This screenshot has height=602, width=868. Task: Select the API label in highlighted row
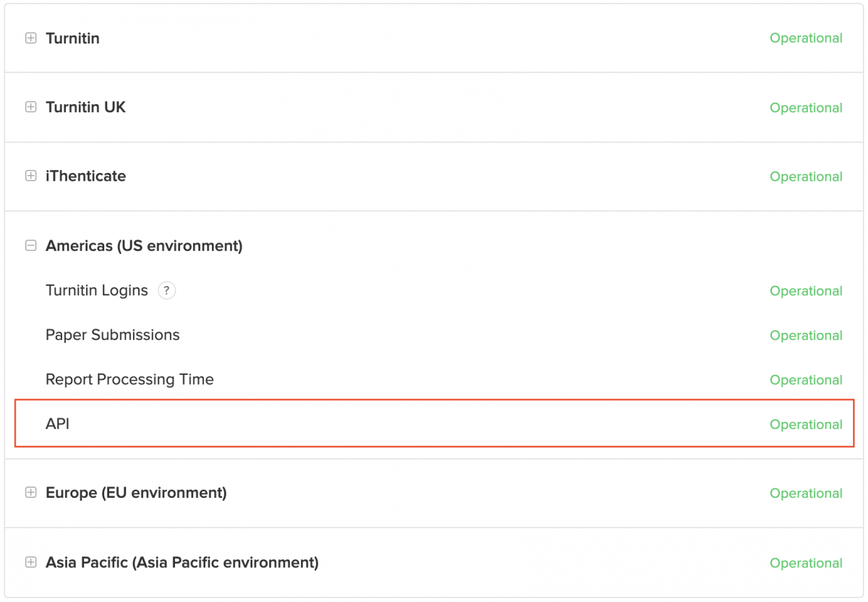click(x=57, y=424)
